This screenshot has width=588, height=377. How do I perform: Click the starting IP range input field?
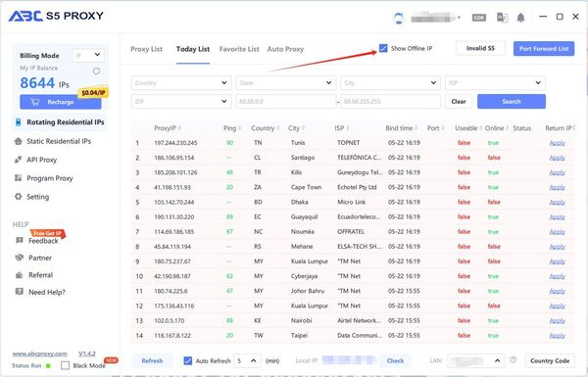click(x=285, y=102)
